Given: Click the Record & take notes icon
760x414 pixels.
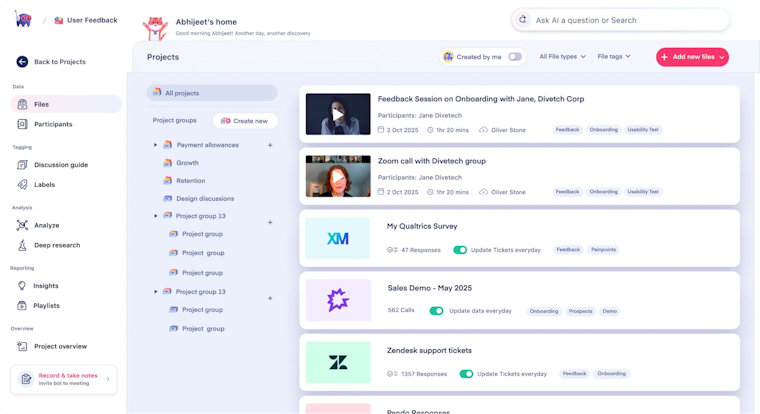Looking at the screenshot, I should pos(26,379).
